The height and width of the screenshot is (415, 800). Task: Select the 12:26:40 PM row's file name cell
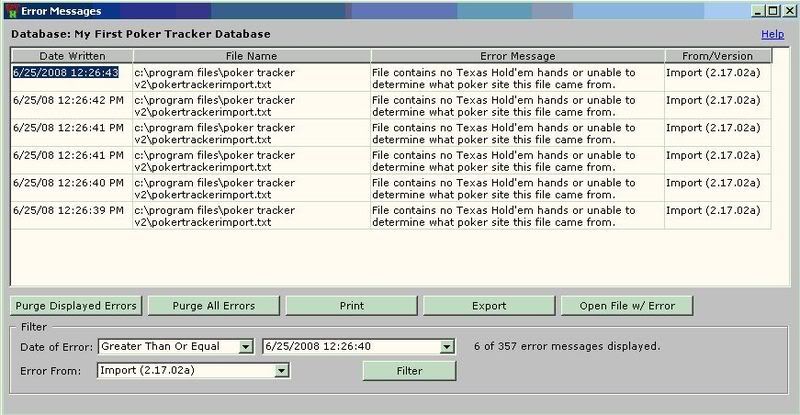click(x=250, y=188)
